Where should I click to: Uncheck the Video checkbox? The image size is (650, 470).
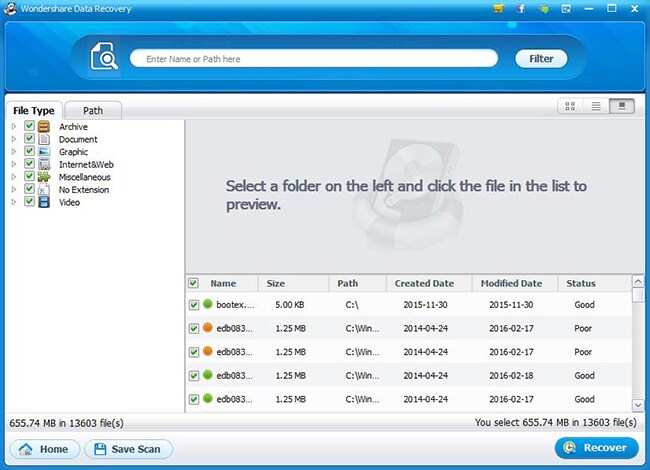coord(29,201)
